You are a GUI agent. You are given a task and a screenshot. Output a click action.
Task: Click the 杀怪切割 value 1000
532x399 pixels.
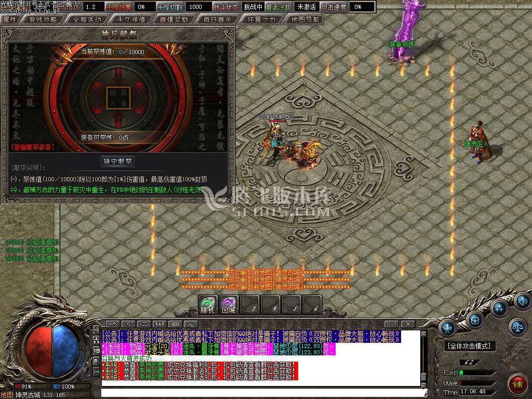196,7
